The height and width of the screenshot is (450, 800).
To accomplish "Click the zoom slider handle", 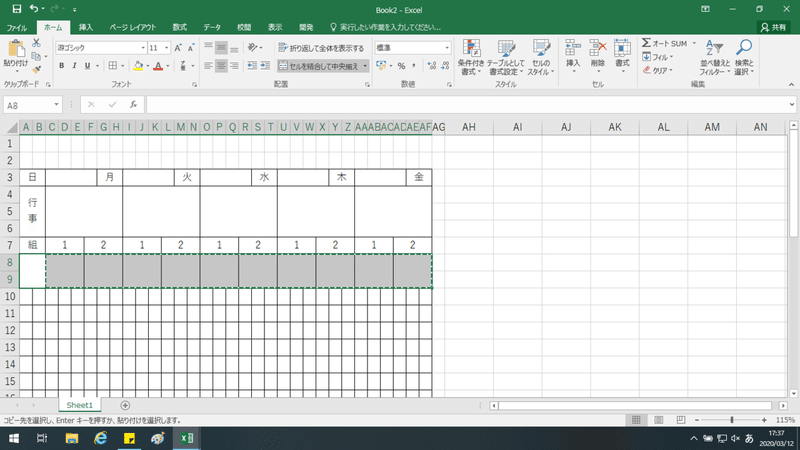I will (732, 420).
